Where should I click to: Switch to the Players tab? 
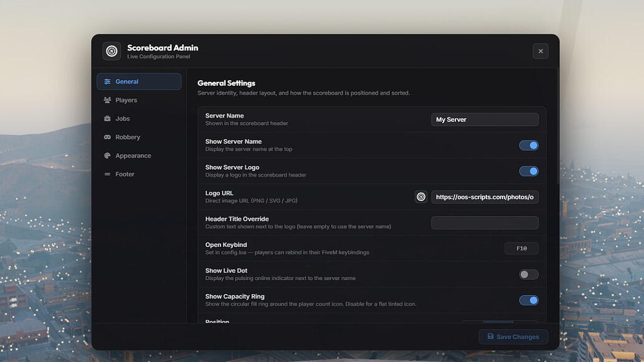pos(139,100)
